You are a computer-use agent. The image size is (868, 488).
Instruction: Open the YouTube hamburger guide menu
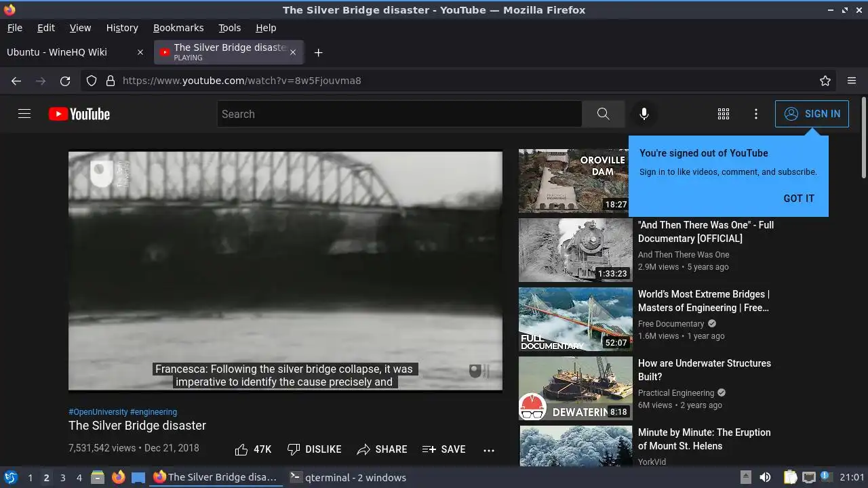(24, 114)
